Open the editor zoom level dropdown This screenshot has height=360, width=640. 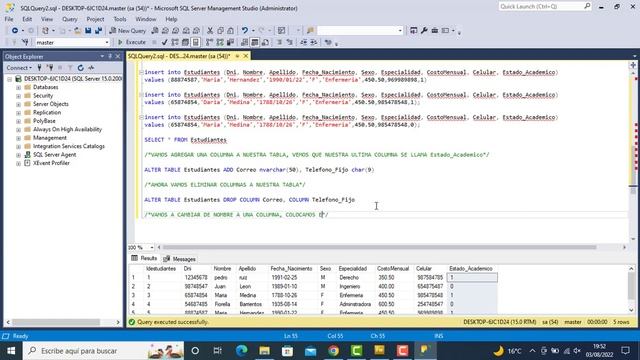pyautogui.click(x=152, y=247)
